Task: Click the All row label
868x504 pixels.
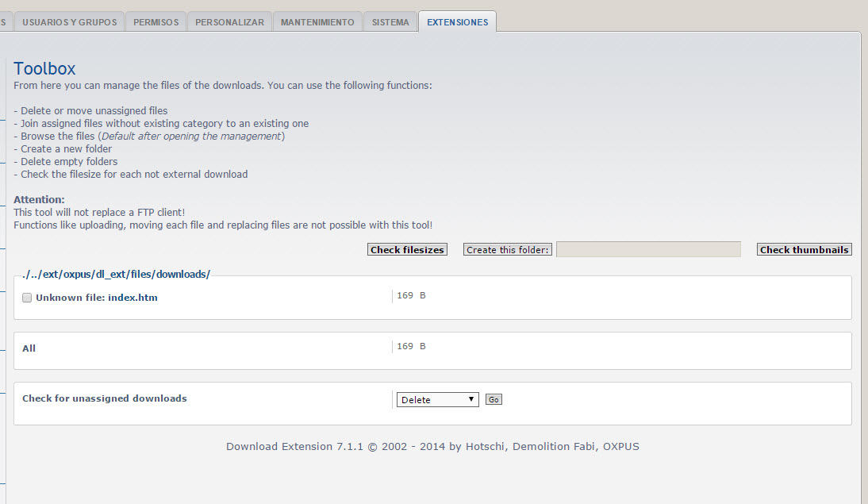Action: coord(29,348)
